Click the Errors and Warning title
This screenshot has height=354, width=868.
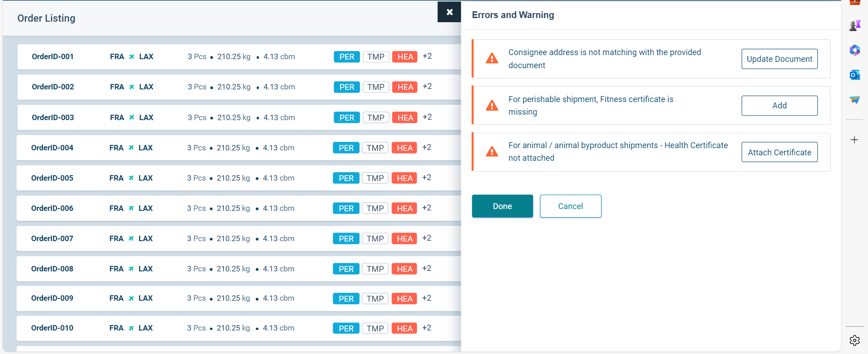pyautogui.click(x=513, y=15)
